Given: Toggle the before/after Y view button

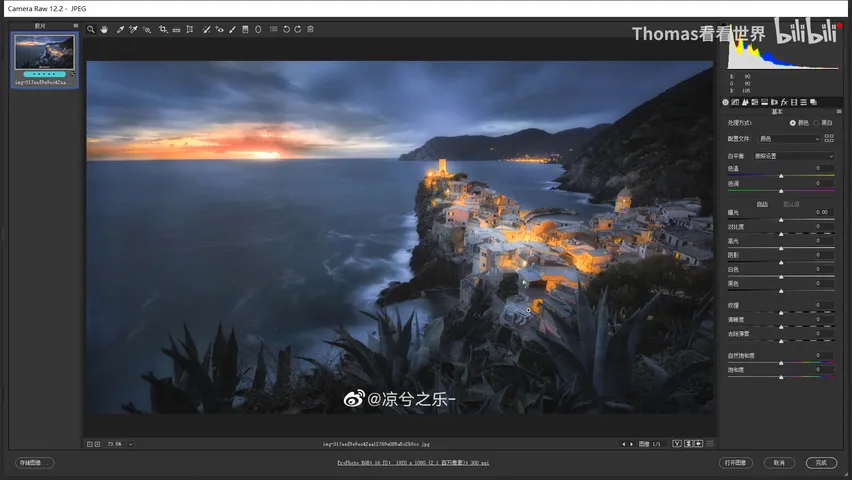Looking at the screenshot, I should click(x=676, y=444).
